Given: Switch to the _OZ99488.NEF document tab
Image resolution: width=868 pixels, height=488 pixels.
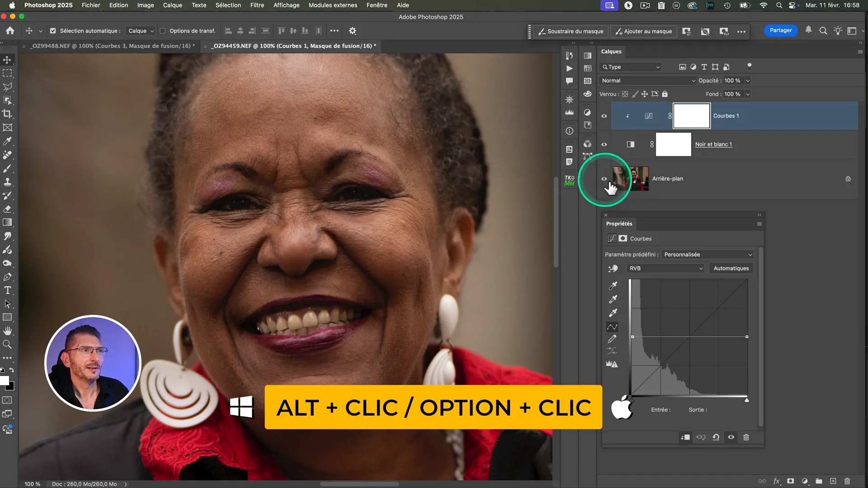Looking at the screenshot, I should pos(112,46).
